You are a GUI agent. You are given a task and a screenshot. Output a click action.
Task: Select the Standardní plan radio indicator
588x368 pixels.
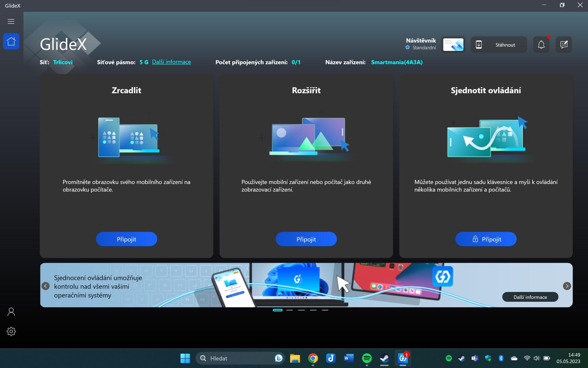[x=408, y=48]
